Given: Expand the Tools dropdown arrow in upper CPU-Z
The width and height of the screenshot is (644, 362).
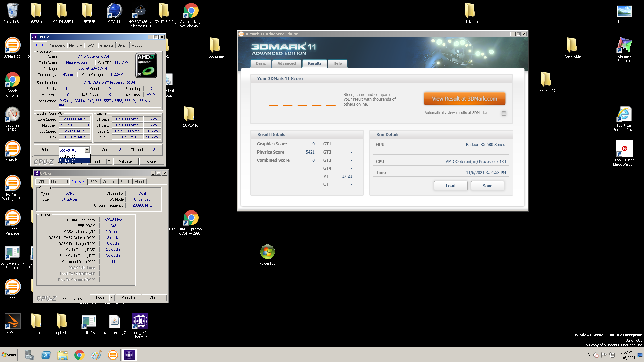Looking at the screenshot, I should click(109, 161).
